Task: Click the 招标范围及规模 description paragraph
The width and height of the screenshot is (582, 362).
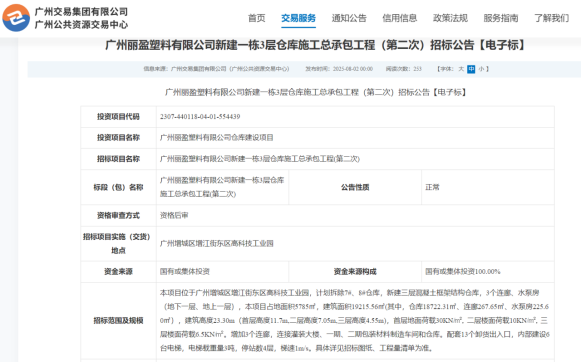Action: pos(355,320)
